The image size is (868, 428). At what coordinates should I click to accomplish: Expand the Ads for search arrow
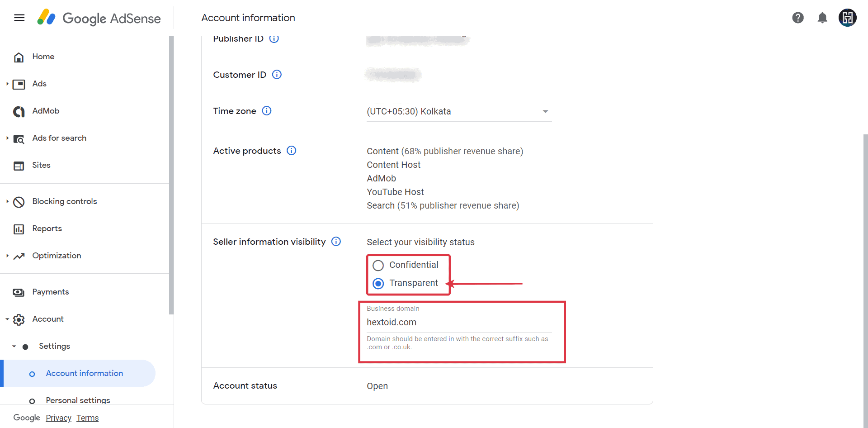pos(7,138)
